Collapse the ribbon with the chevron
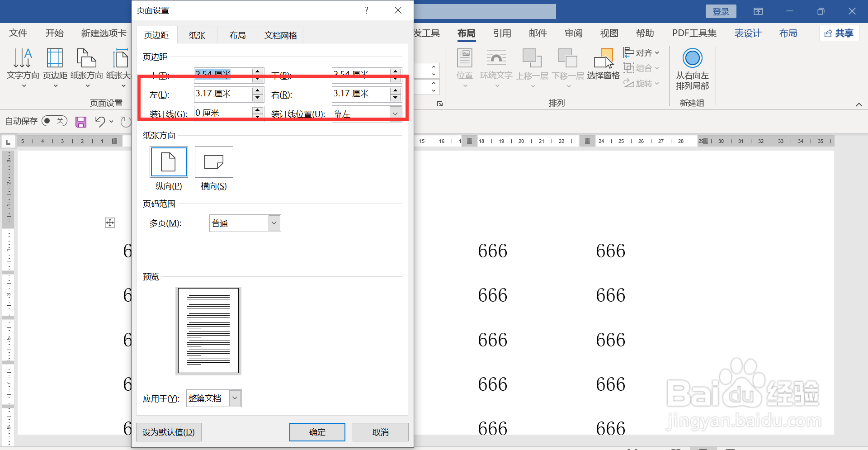The height and width of the screenshot is (450, 868). (x=859, y=104)
